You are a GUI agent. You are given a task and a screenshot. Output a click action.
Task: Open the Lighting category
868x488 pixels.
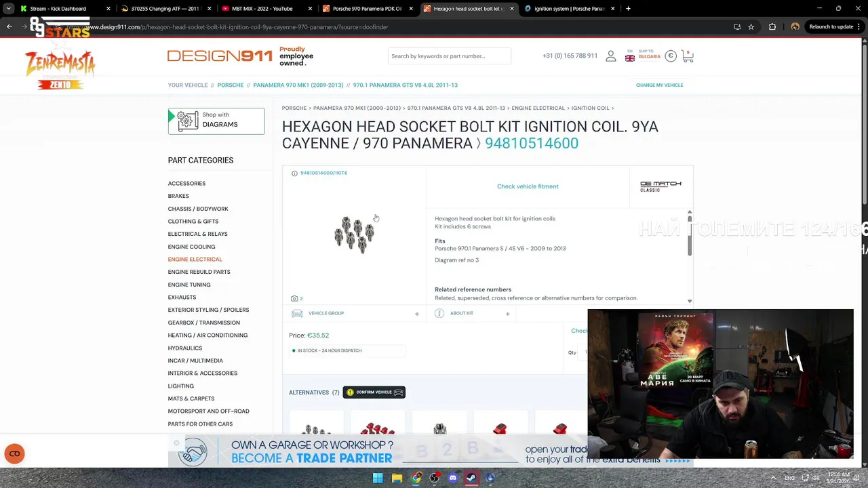(180, 386)
